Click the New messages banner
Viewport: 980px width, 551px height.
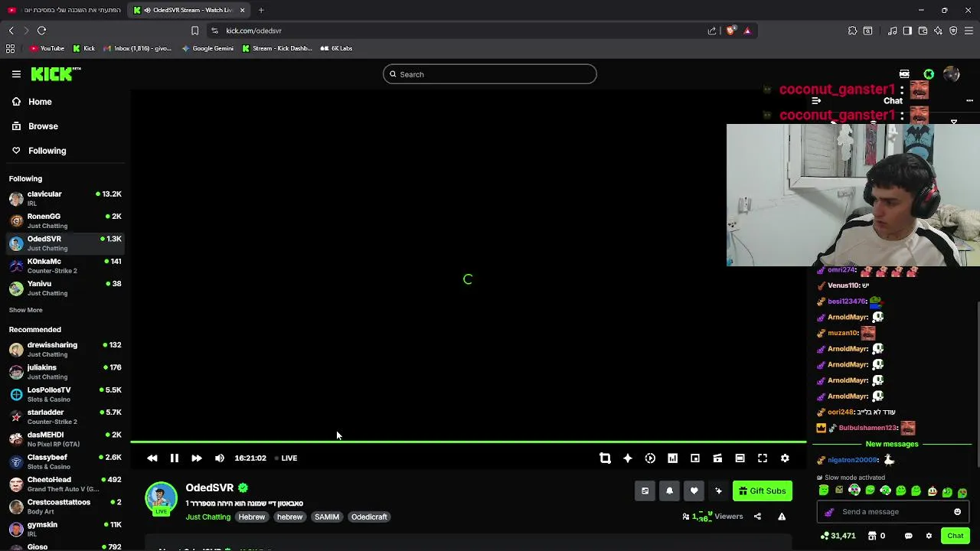point(892,444)
